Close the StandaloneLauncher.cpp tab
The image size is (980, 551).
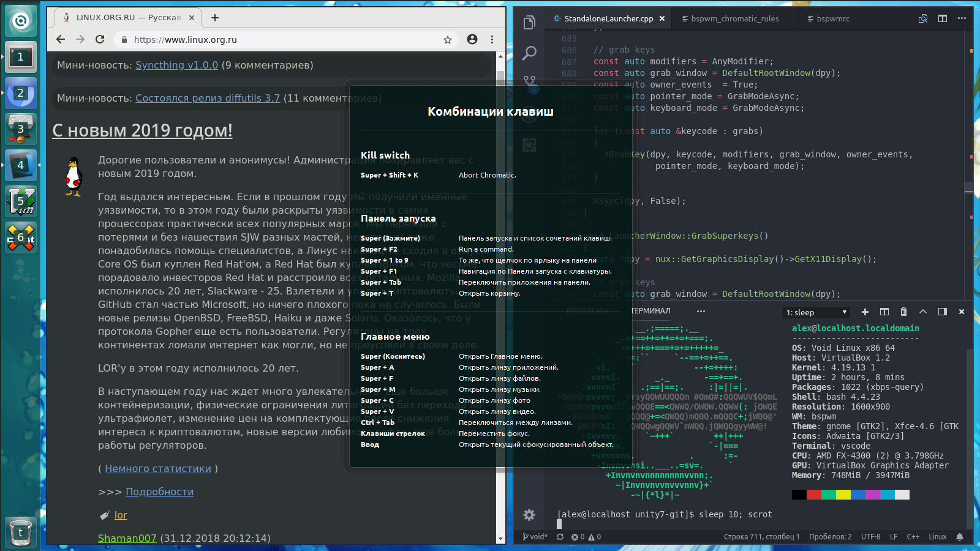click(662, 18)
